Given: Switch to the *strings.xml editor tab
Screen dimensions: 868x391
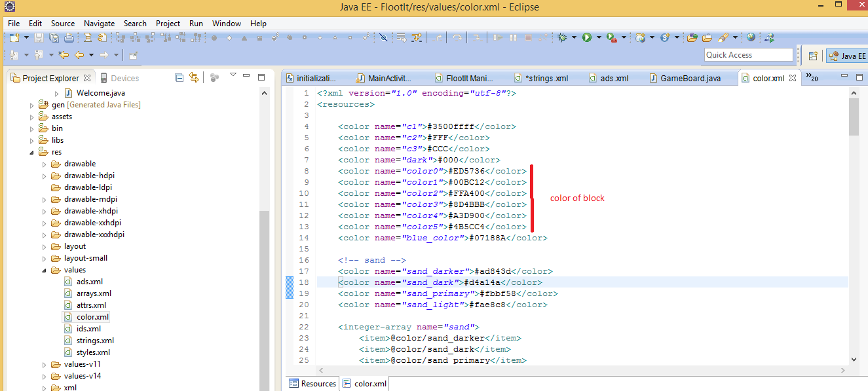Looking at the screenshot, I should (543, 78).
